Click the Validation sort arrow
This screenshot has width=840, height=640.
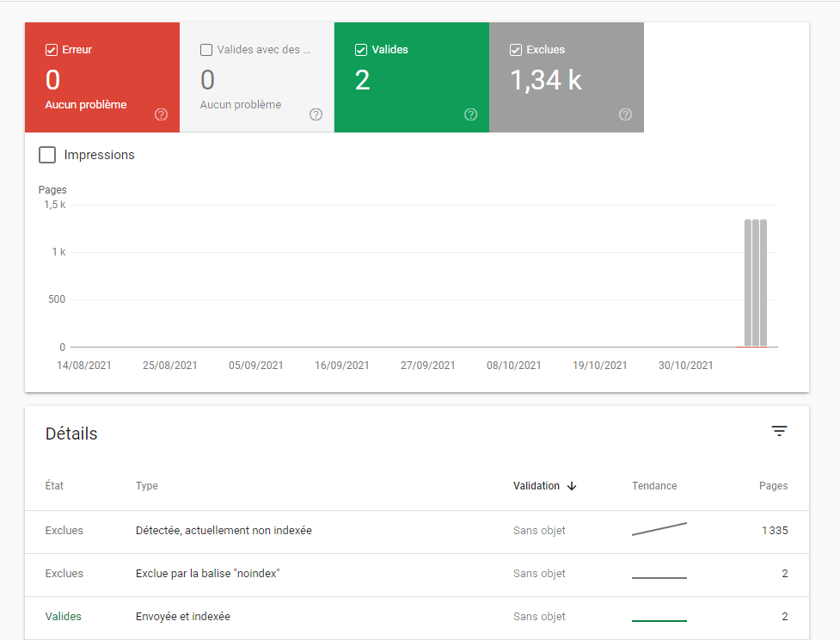(x=572, y=486)
